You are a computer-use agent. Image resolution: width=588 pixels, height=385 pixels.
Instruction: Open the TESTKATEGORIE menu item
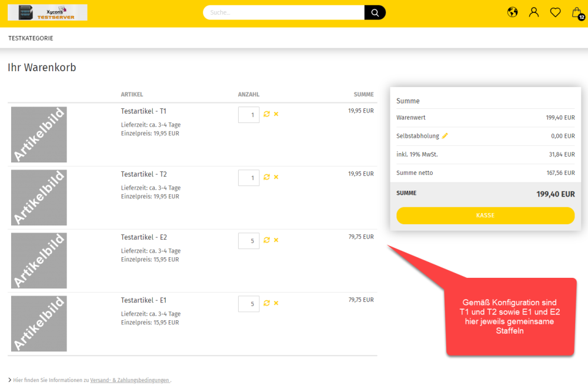click(x=31, y=38)
